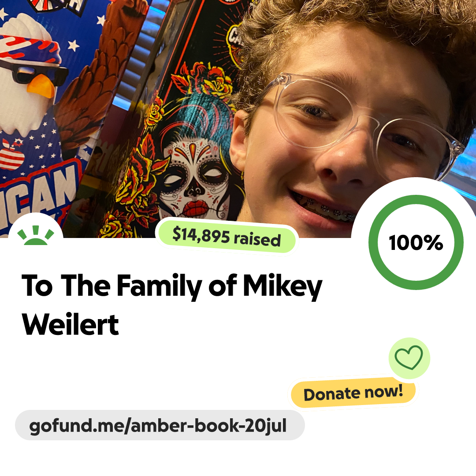Click the 100% progress ring
The width and height of the screenshot is (476, 476).
416,242
